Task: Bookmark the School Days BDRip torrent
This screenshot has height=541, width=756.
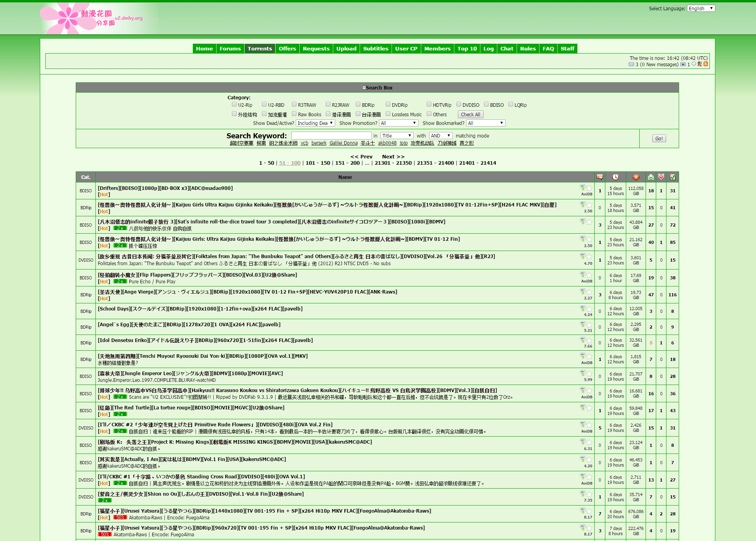Action: coord(589,309)
